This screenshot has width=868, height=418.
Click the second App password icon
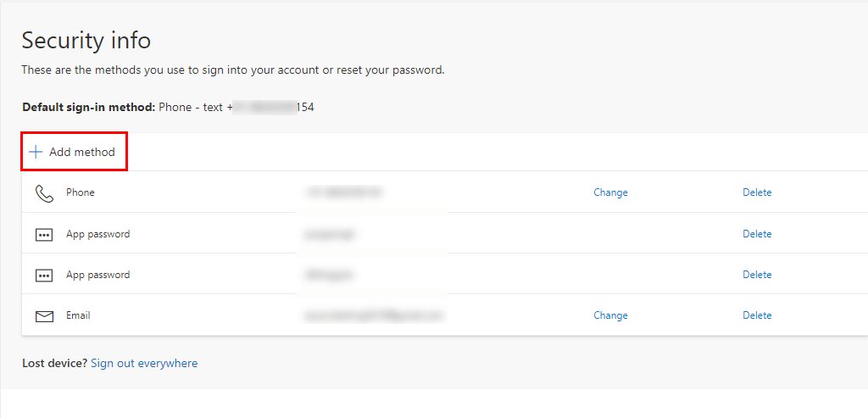pyautogui.click(x=44, y=276)
